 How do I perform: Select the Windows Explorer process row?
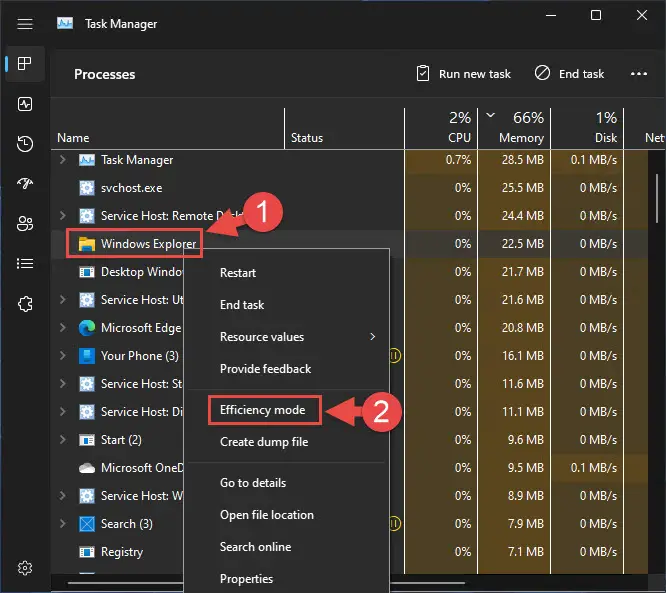[x=349, y=244]
